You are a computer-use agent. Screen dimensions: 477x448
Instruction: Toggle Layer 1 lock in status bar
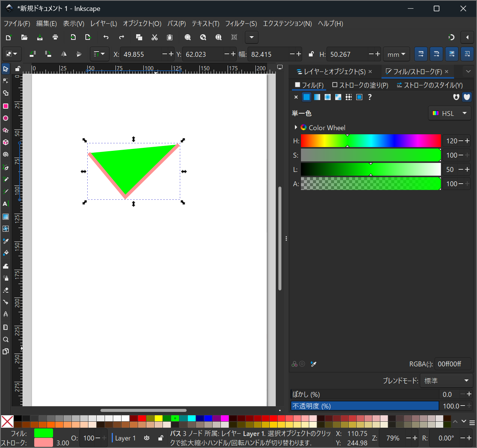tap(161, 438)
